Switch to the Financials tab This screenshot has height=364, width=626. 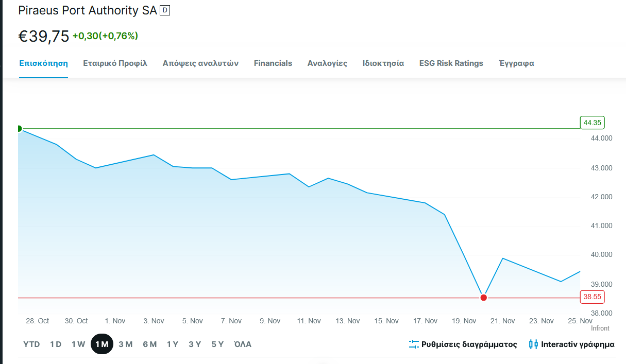(x=273, y=63)
